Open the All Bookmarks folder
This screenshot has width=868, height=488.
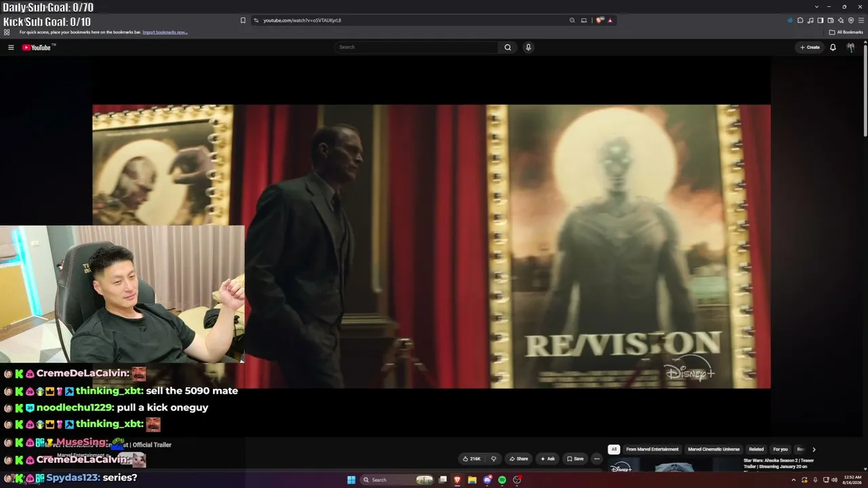(x=846, y=32)
